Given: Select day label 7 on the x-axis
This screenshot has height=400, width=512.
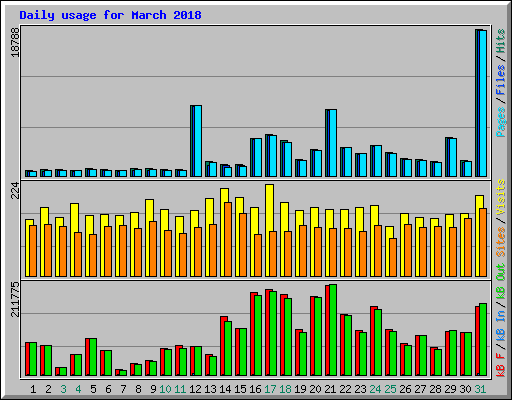Looking at the screenshot, I should pos(123,389).
